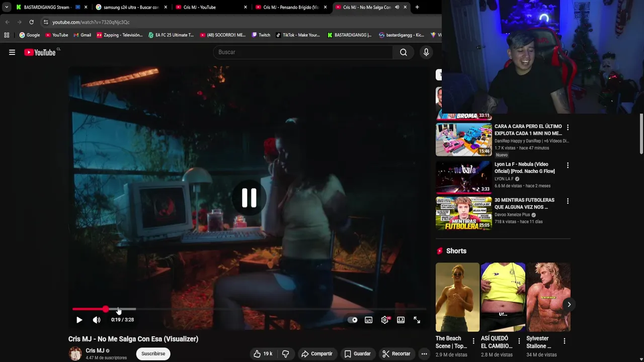
Task: Mute the video volume speaker icon
Action: 97,320
